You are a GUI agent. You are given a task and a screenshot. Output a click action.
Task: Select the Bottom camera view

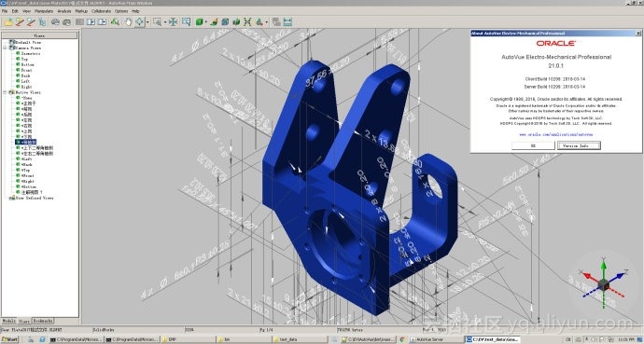pyautogui.click(x=27, y=64)
